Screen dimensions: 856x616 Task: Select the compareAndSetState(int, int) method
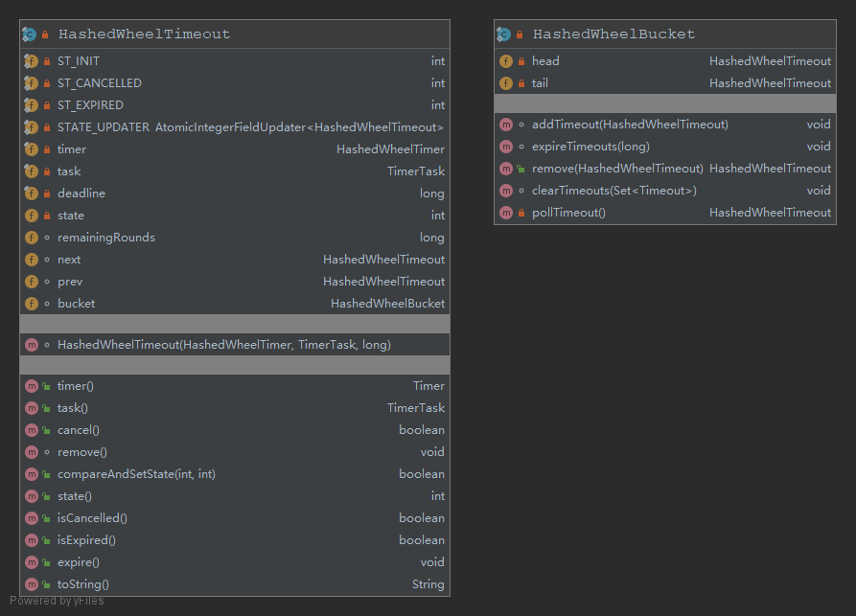[x=136, y=474]
